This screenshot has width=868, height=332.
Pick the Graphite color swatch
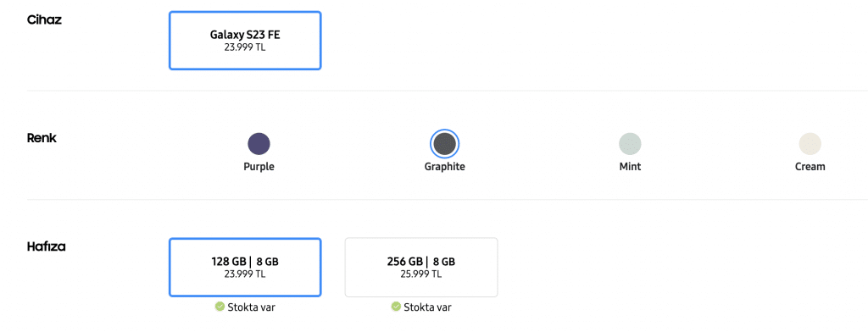pos(444,144)
